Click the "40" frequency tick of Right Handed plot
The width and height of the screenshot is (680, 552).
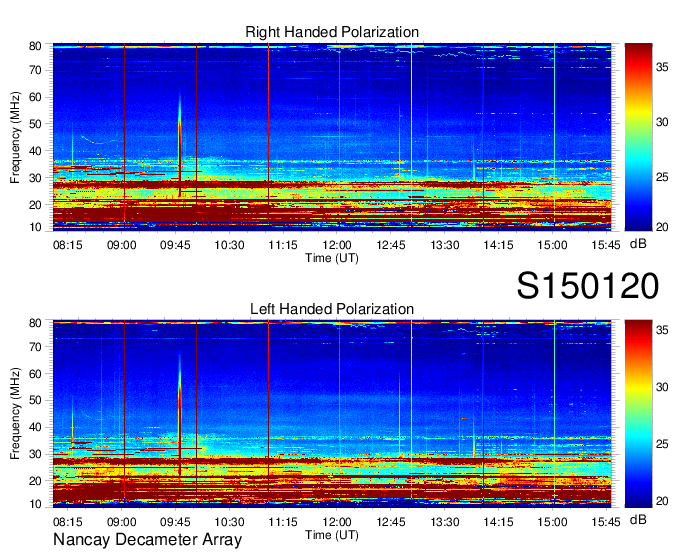35,151
